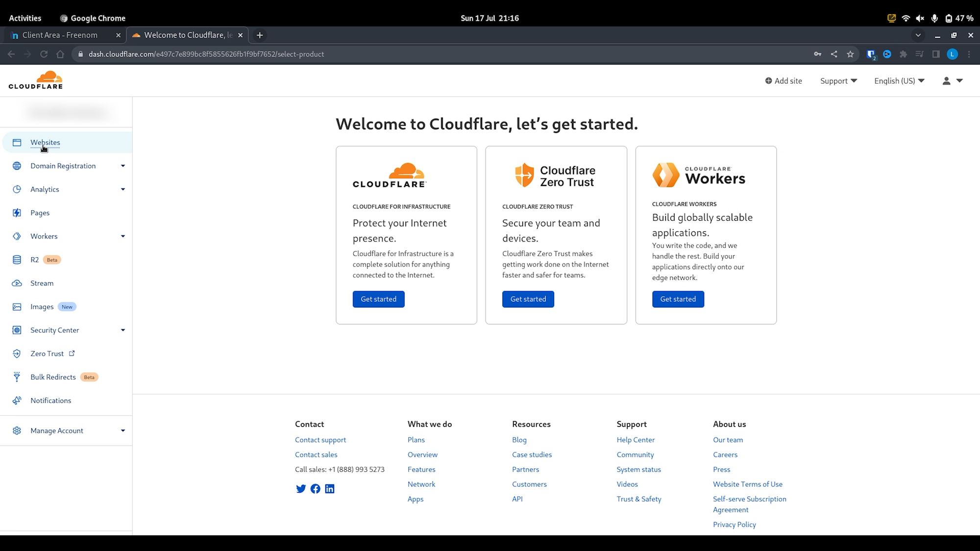Open the Notifications sidebar item
Image resolution: width=980 pixels, height=551 pixels.
67,401
